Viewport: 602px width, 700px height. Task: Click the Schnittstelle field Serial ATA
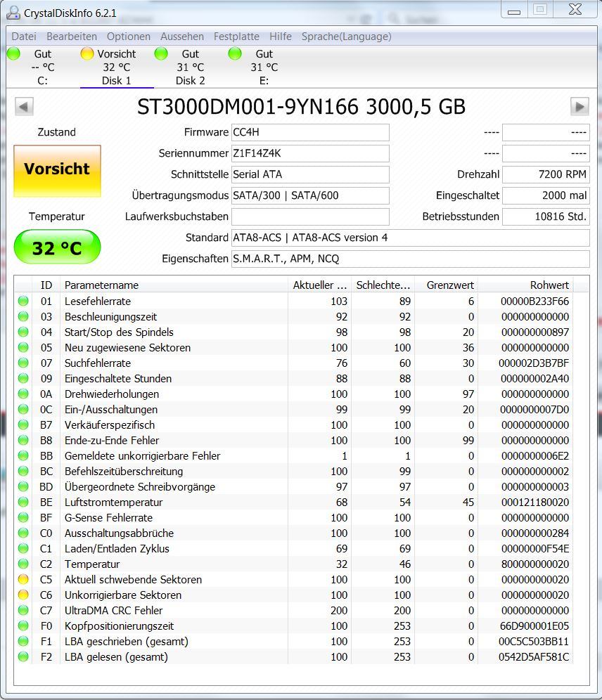pyautogui.click(x=310, y=174)
